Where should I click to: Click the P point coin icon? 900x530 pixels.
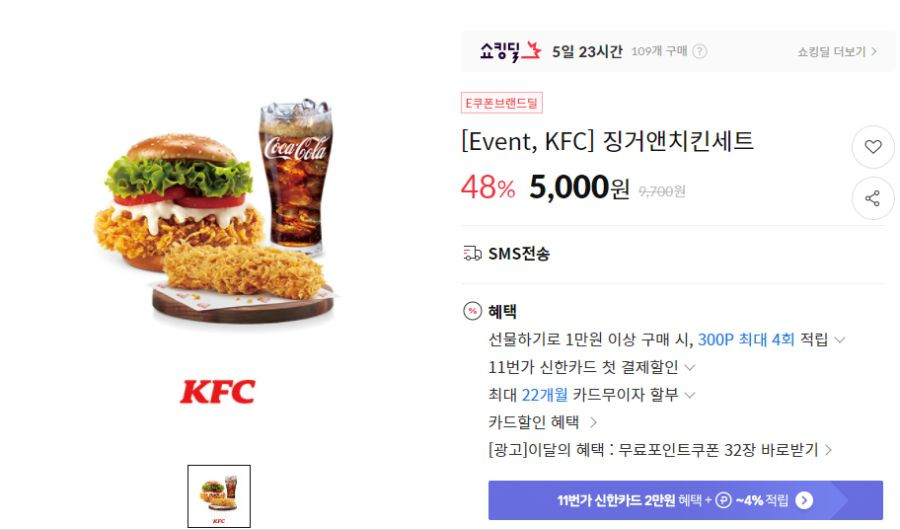point(723,501)
